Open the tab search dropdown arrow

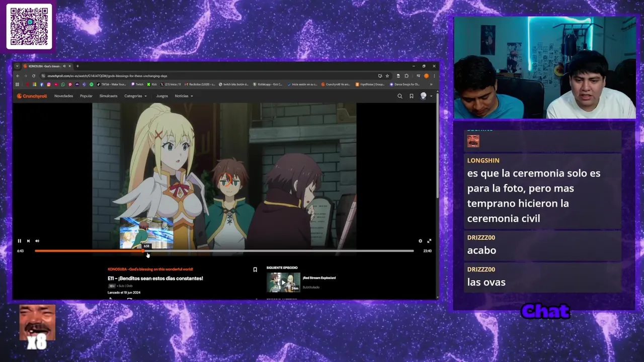coord(17,66)
